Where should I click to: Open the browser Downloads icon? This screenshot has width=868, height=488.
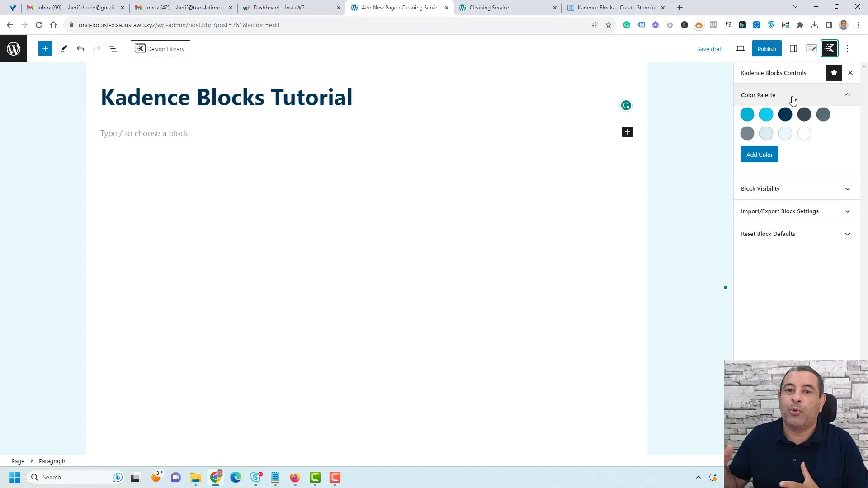tap(815, 25)
